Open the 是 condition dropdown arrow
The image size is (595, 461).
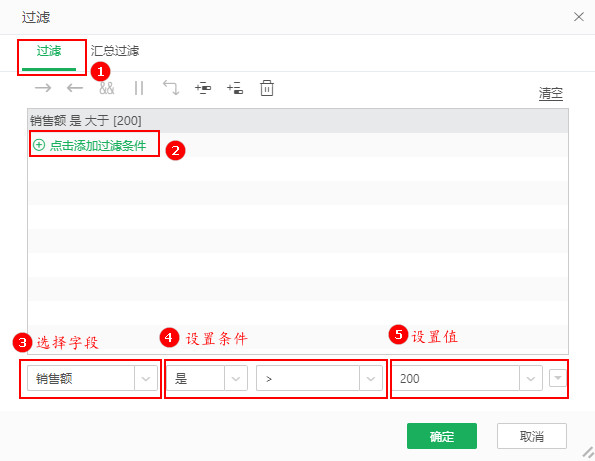[x=236, y=378]
